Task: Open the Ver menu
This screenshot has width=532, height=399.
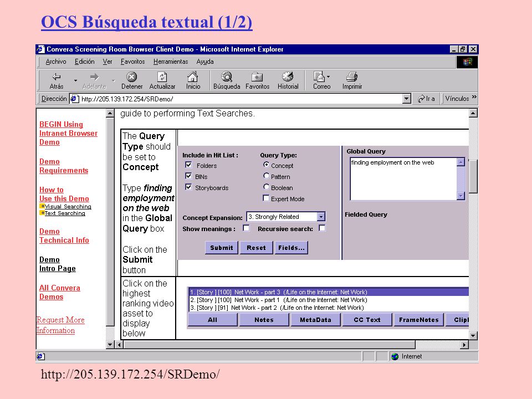Action: pos(108,62)
